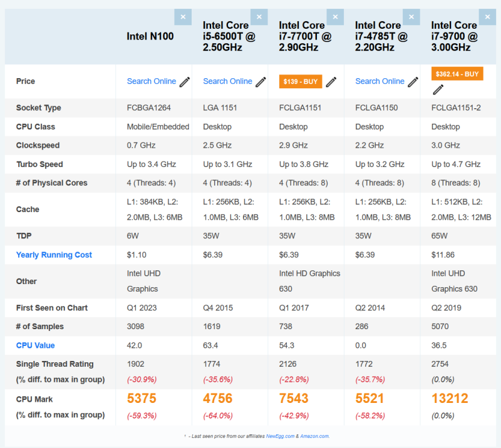Click sample count 3098
Viewport: 501px width, 448px height.
[135, 327]
